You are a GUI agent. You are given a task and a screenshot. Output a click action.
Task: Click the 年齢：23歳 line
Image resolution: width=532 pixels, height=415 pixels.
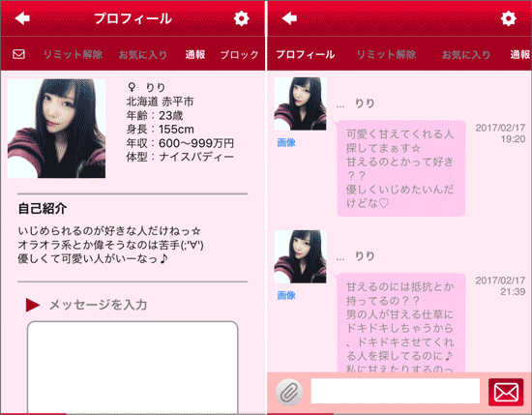[x=155, y=115]
